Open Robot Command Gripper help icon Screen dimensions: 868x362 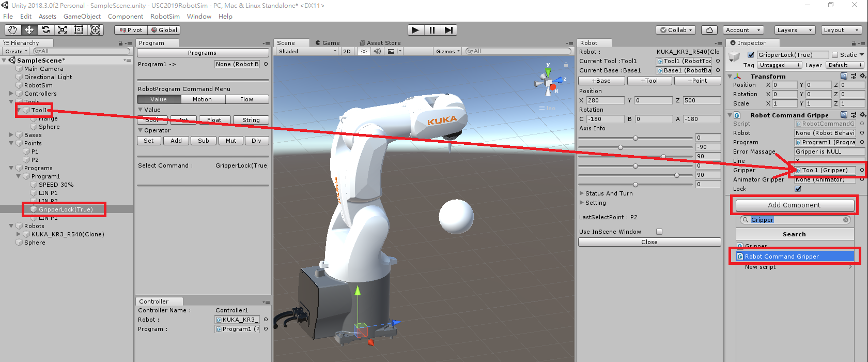point(844,115)
